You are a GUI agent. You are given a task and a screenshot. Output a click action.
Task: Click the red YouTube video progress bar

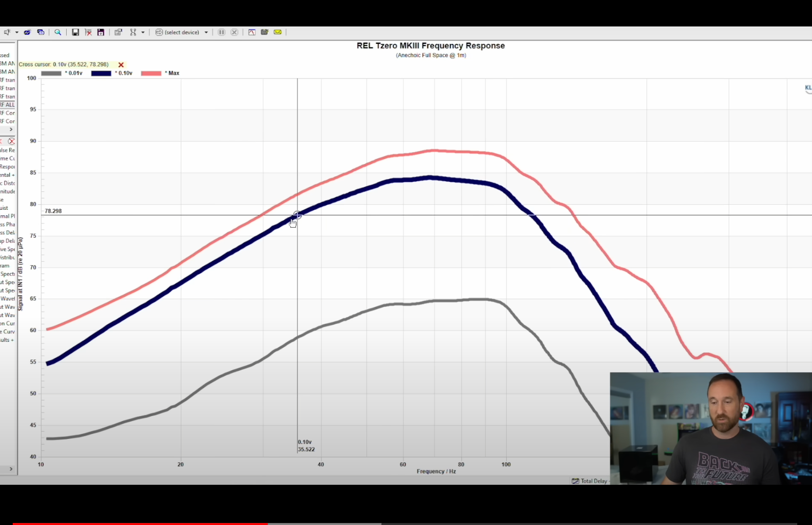140,523
